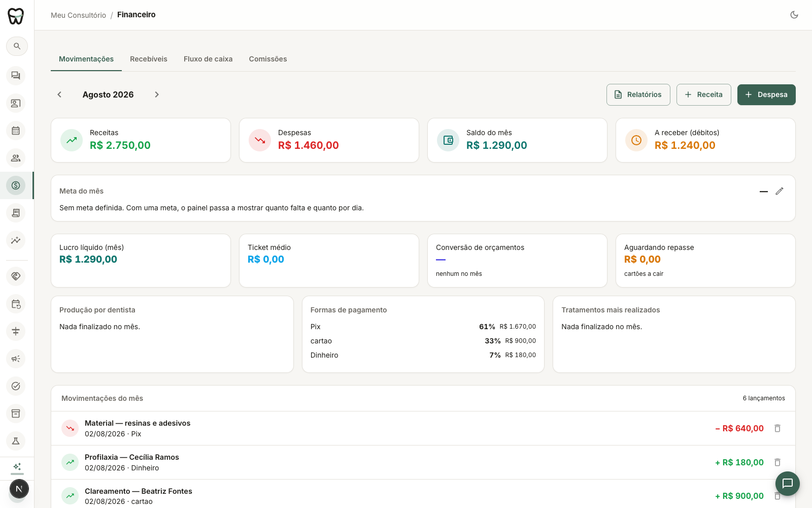Add a new Despesa
This screenshot has height=508, width=812.
766,94
